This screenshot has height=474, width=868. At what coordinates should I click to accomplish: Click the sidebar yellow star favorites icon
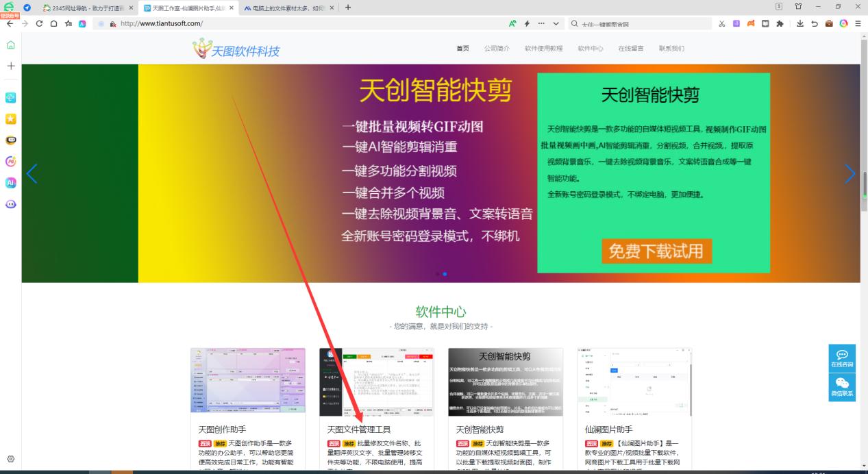click(x=10, y=118)
